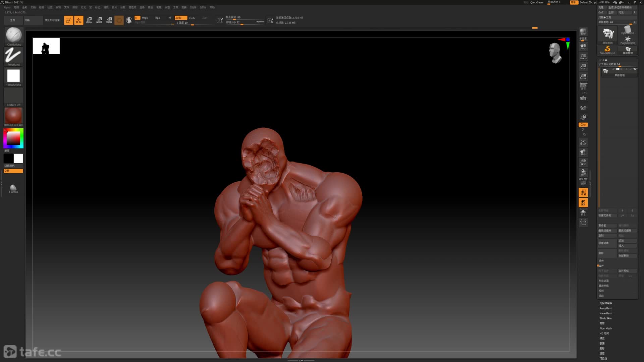This screenshot has width=644, height=362.
Task: Expand the ArrayMesh section
Action: [x=606, y=308]
